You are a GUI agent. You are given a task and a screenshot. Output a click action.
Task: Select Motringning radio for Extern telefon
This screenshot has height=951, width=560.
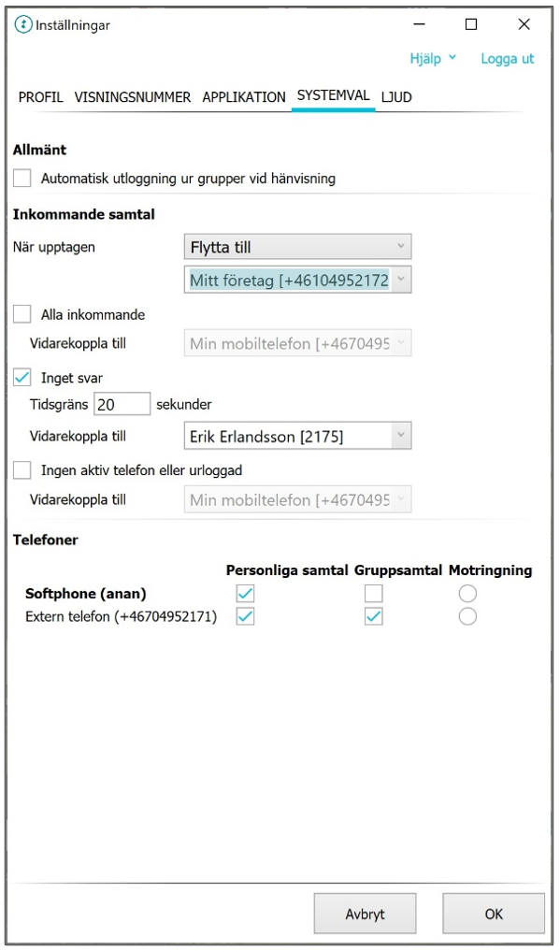467,617
